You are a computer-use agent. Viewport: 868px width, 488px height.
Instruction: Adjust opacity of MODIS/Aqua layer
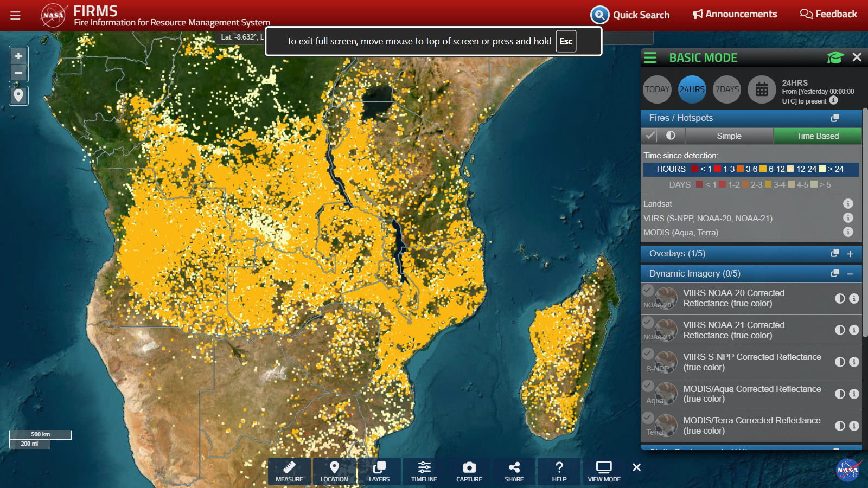tap(840, 394)
